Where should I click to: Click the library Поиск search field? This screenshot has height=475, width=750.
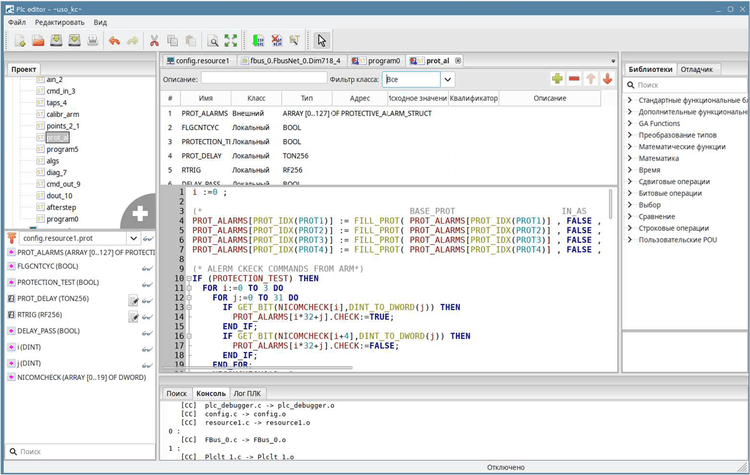(x=686, y=85)
